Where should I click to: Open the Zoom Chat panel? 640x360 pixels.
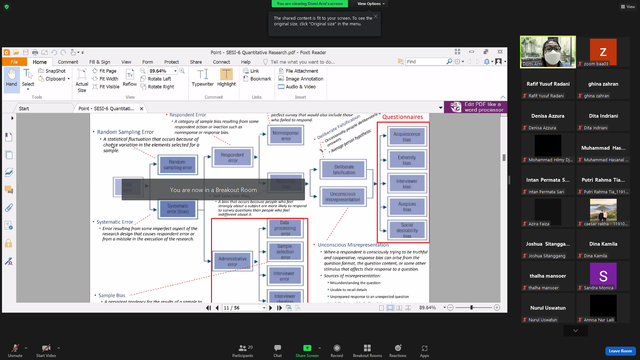[278, 350]
